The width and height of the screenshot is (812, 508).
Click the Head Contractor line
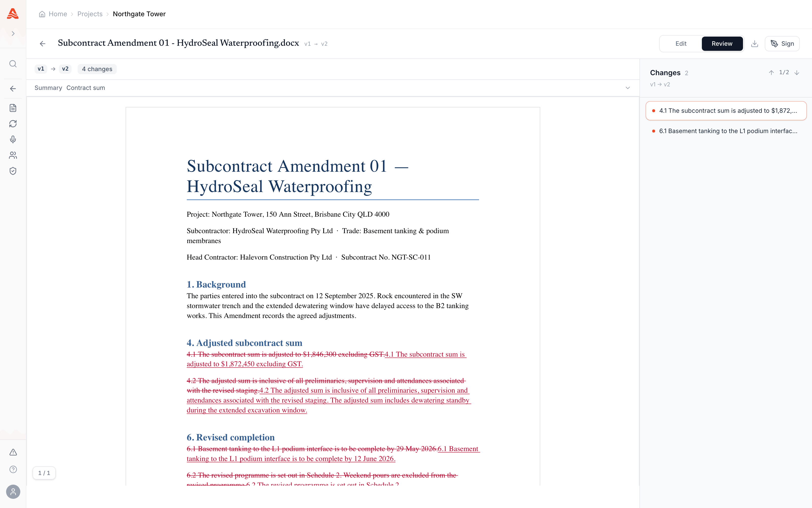(309, 257)
